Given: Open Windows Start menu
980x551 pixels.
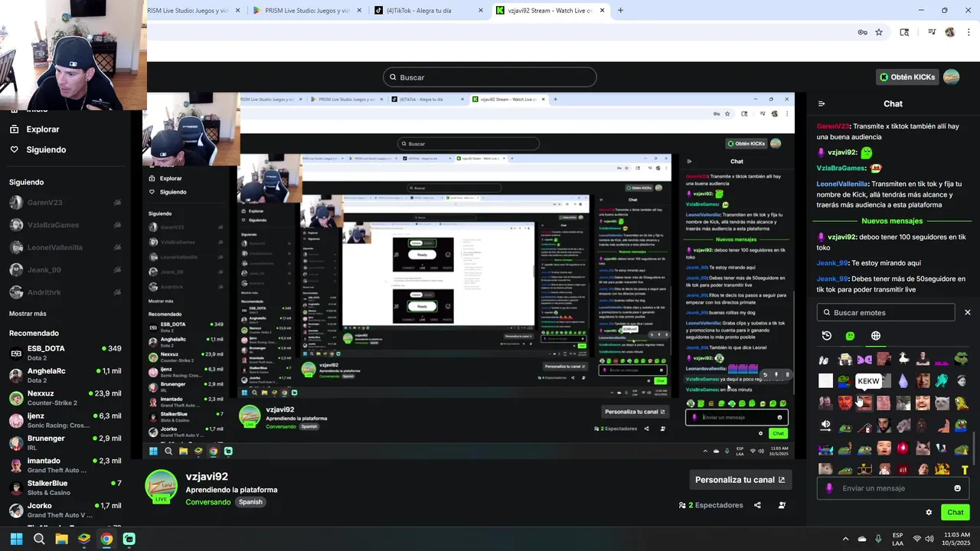Looking at the screenshot, I should pyautogui.click(x=16, y=540).
